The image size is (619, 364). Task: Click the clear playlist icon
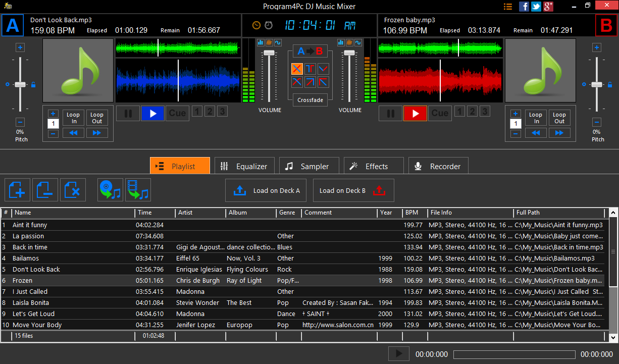pyautogui.click(x=73, y=190)
